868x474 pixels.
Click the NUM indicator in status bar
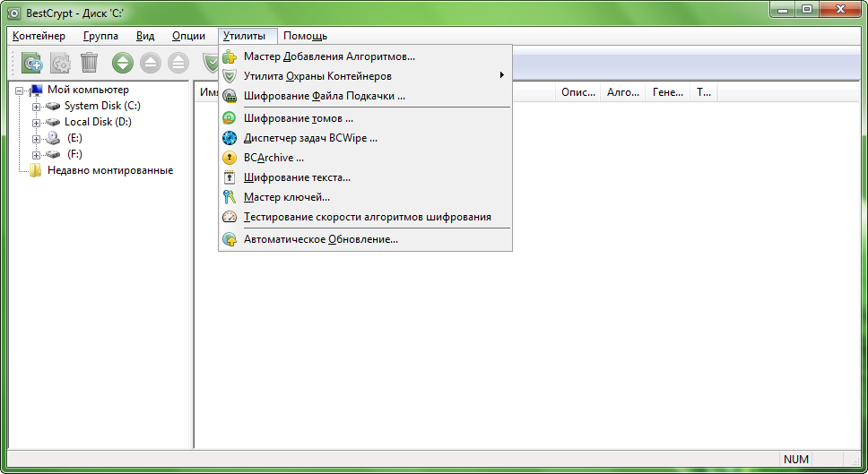[x=796, y=459]
